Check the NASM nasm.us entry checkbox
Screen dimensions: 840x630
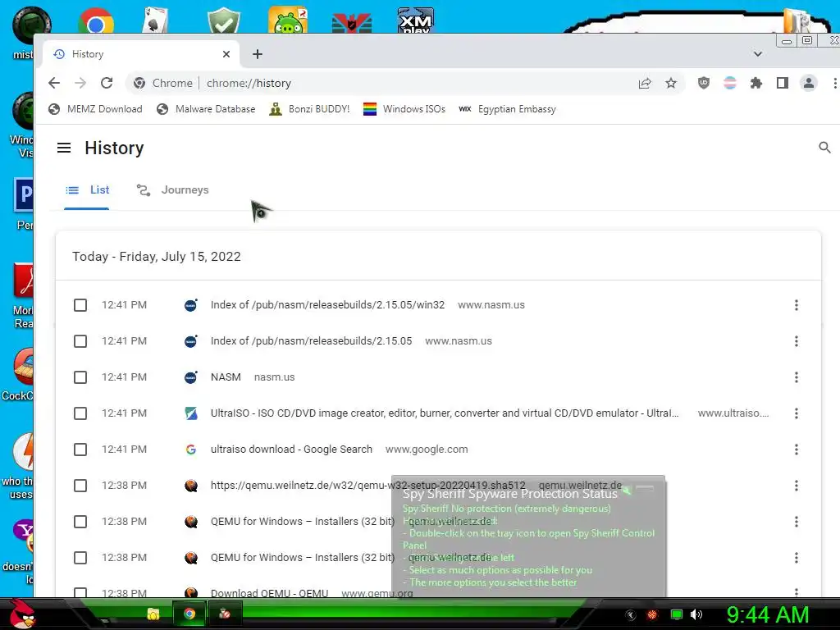(x=80, y=377)
